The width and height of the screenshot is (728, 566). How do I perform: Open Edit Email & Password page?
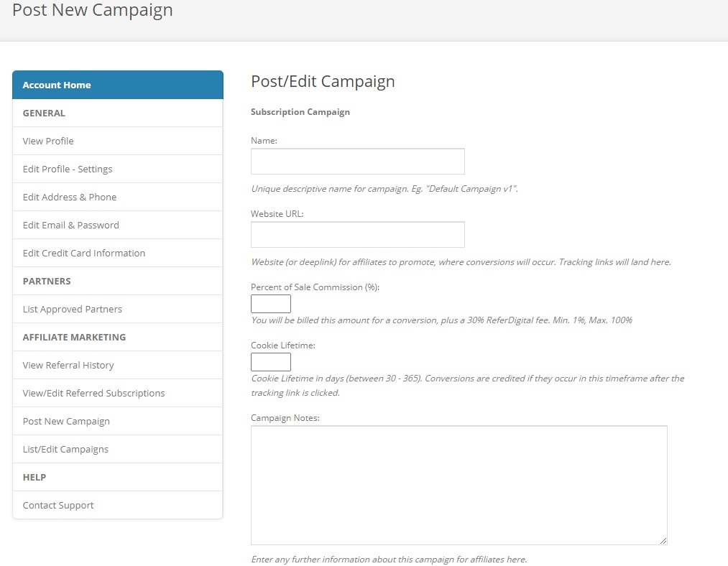(117, 225)
